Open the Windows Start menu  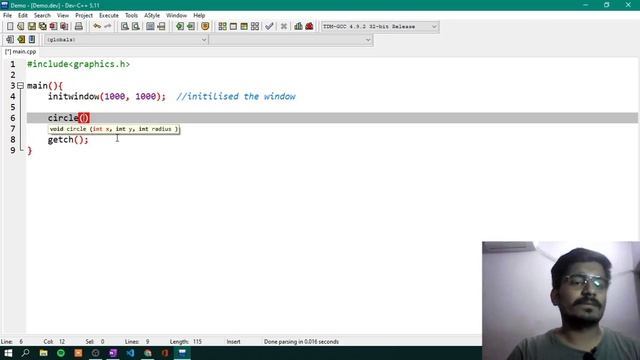pos(8,353)
